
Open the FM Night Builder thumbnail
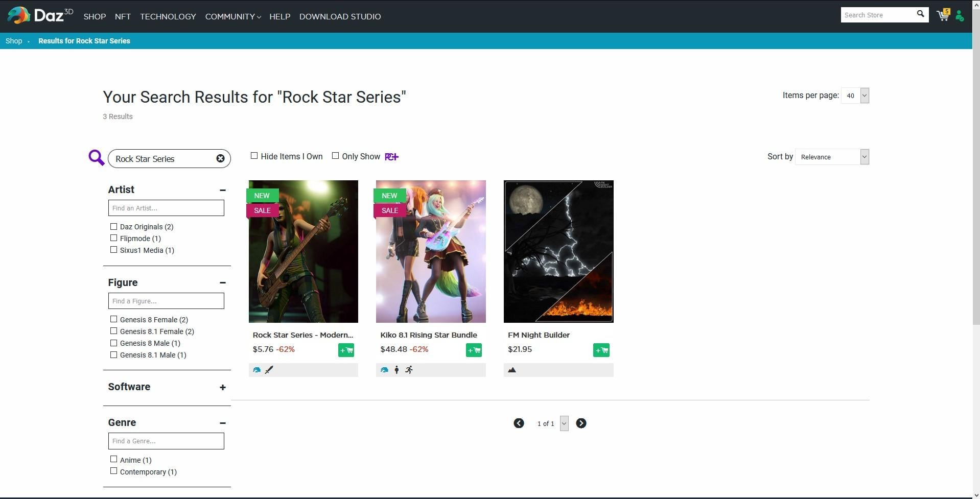tap(558, 251)
